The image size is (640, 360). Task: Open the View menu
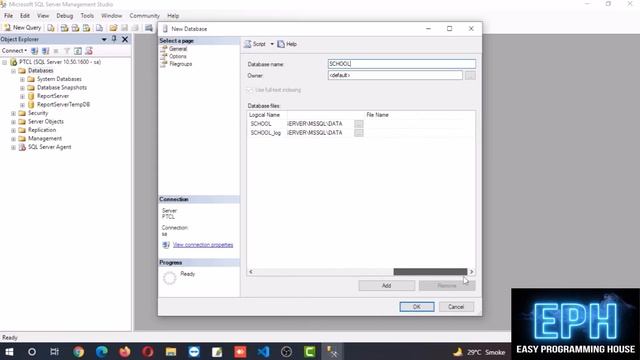43,16
